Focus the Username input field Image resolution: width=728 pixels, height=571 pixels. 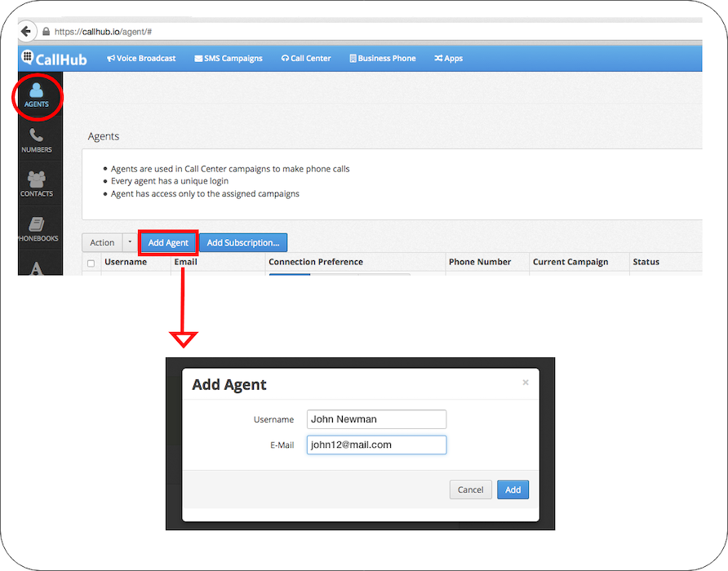pyautogui.click(x=376, y=419)
